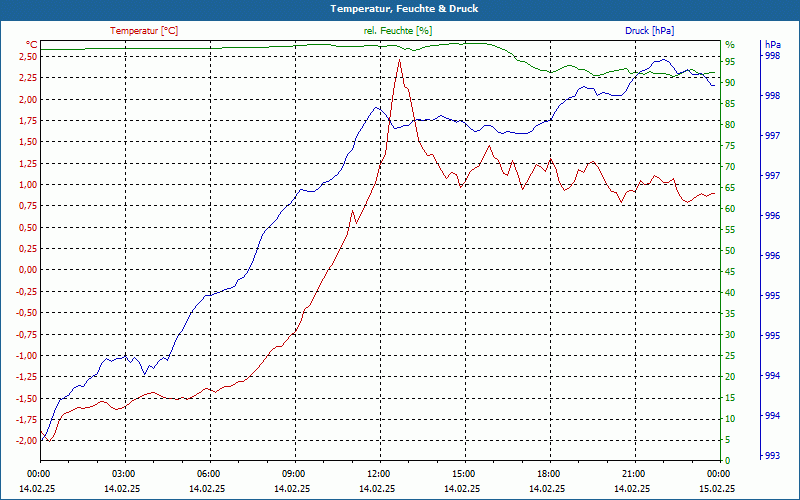Select the green "rel. Feuchte [%]" legend label
The width and height of the screenshot is (800, 500).
click(x=398, y=31)
